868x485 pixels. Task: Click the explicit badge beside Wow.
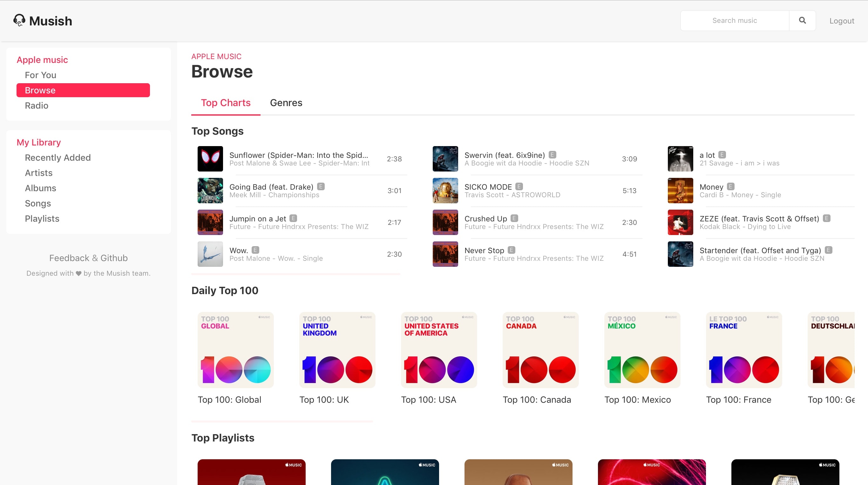point(255,250)
